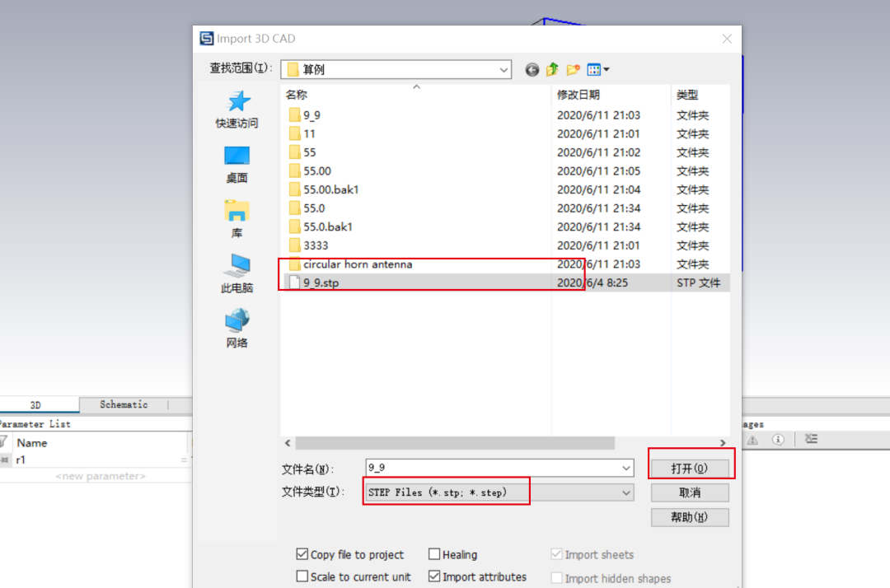
Task: Open Network (网络) in the sidebar
Action: tap(237, 329)
